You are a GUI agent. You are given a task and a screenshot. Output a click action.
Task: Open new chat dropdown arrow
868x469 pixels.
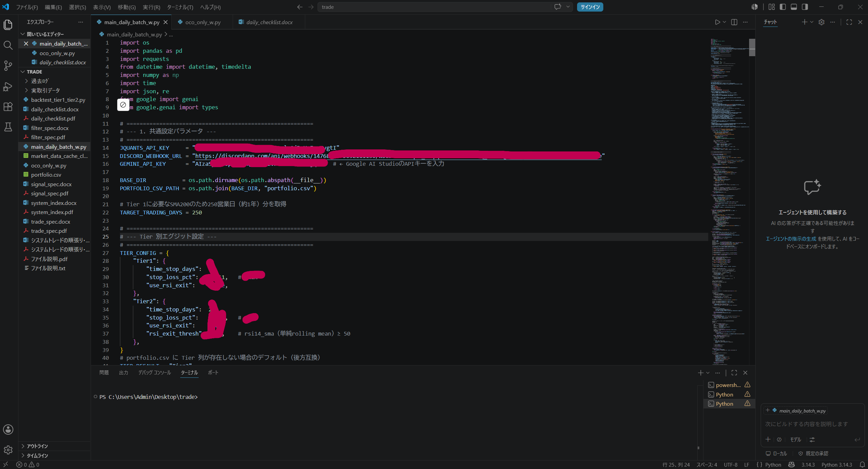point(811,22)
